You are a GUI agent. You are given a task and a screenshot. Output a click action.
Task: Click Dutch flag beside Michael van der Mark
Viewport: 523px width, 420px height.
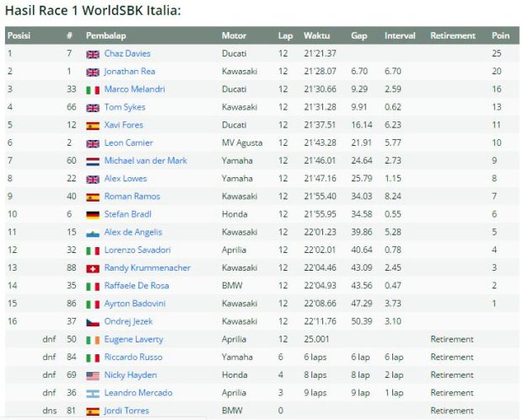93,161
